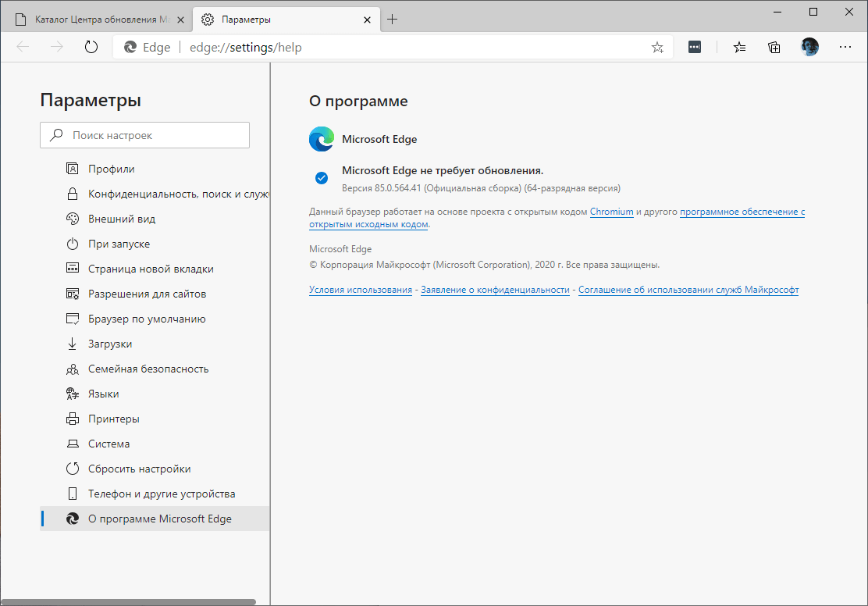
Task: Open the Collections icon
Action: point(774,47)
